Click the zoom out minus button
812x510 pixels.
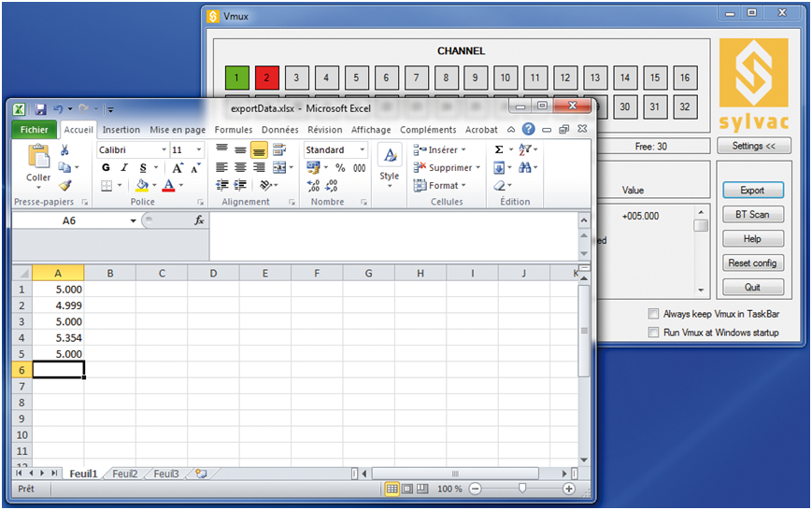(x=475, y=489)
